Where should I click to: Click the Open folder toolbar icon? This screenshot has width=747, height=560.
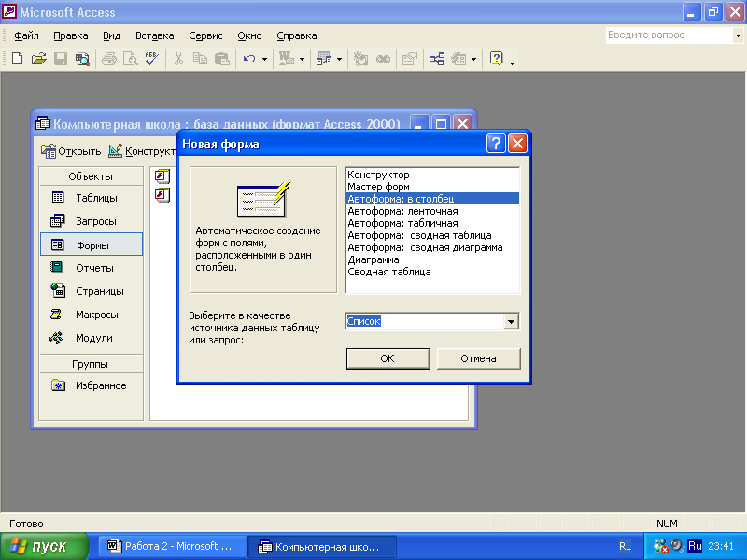point(39,59)
